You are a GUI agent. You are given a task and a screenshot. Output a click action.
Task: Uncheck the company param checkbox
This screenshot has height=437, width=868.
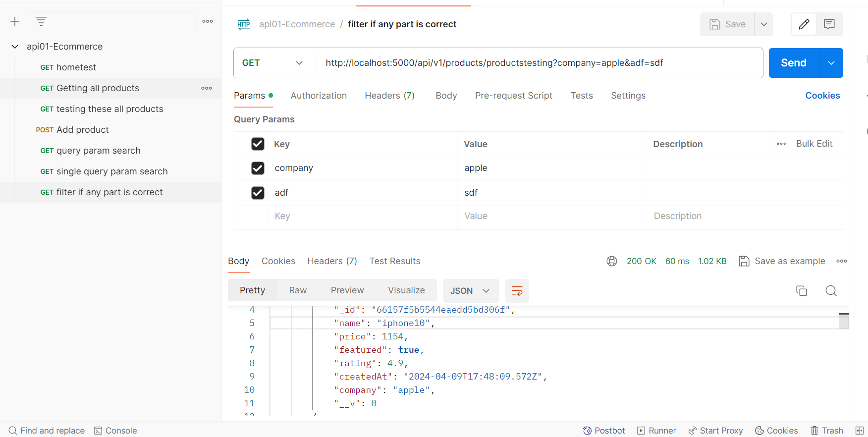[258, 168]
